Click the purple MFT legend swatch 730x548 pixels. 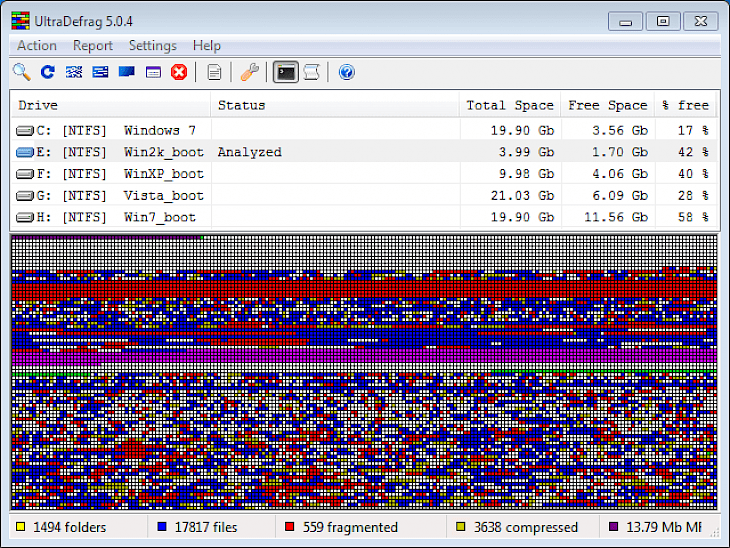(x=614, y=527)
